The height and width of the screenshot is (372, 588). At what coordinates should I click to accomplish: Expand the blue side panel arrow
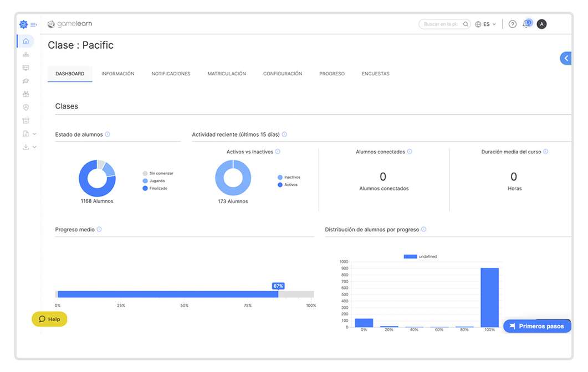566,58
